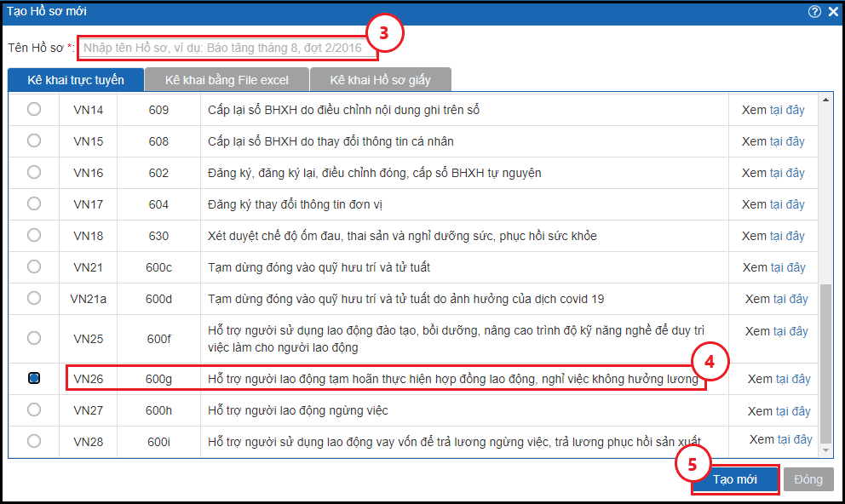The height and width of the screenshot is (504, 845).
Task: Click the selected VN26 radio button
Action: [x=34, y=378]
